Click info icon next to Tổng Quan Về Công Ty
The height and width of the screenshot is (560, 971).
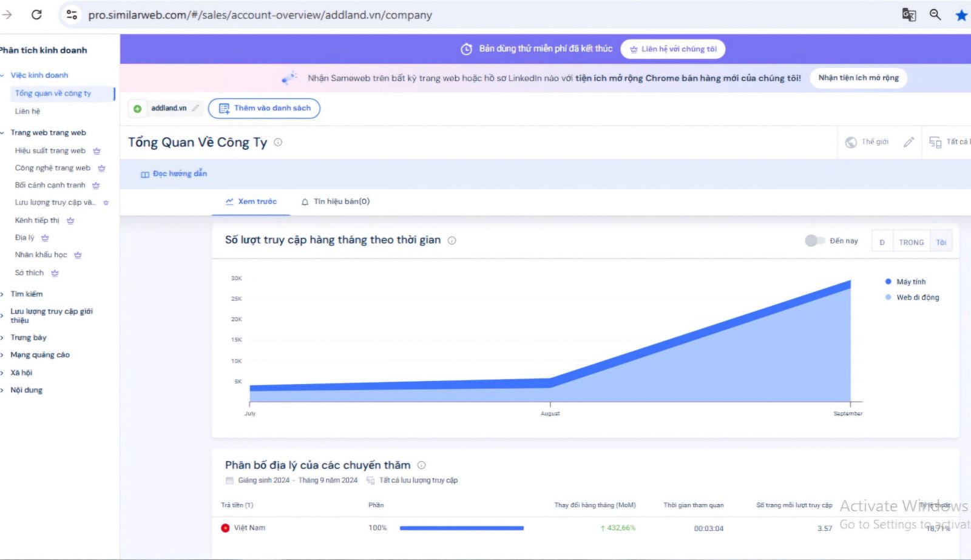[278, 143]
